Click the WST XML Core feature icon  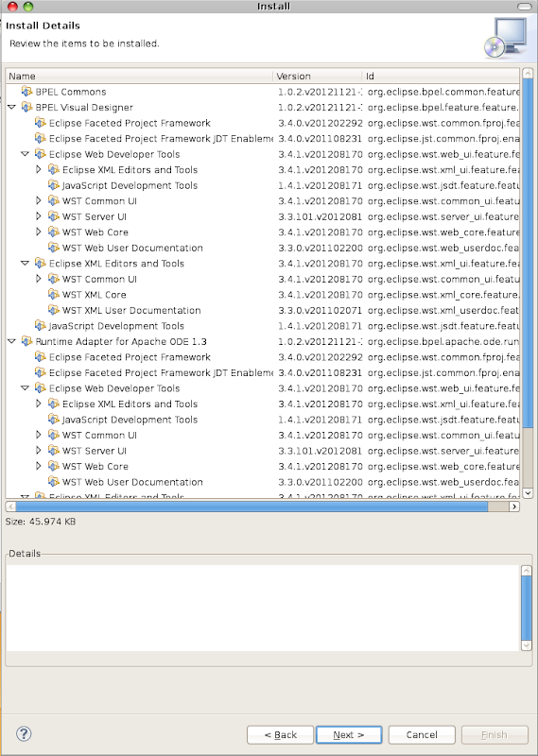tap(54, 295)
